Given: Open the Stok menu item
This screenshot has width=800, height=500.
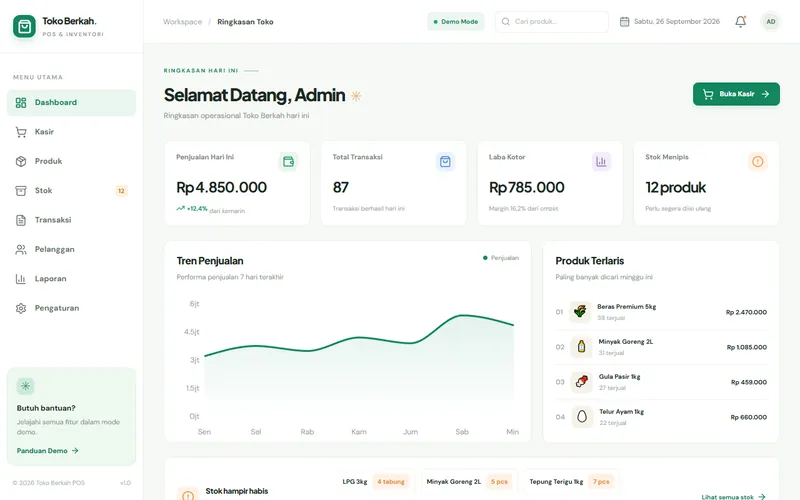Looking at the screenshot, I should coord(71,191).
